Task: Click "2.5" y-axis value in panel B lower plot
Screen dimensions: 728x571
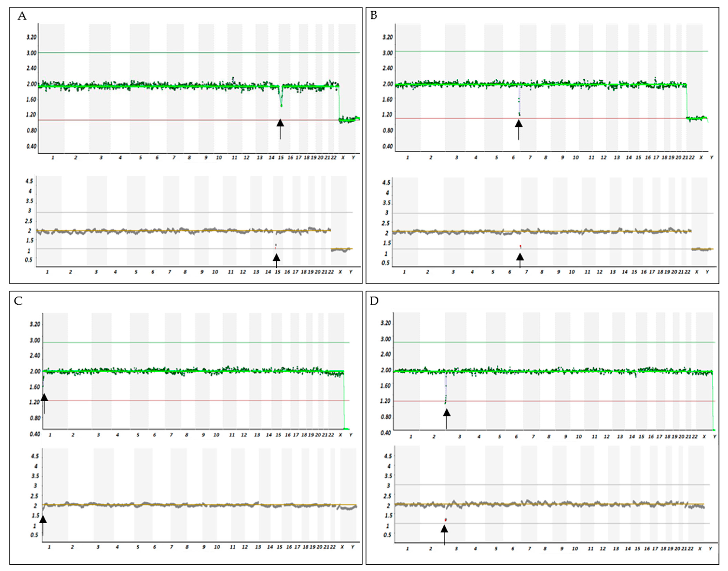Action: click(386, 223)
